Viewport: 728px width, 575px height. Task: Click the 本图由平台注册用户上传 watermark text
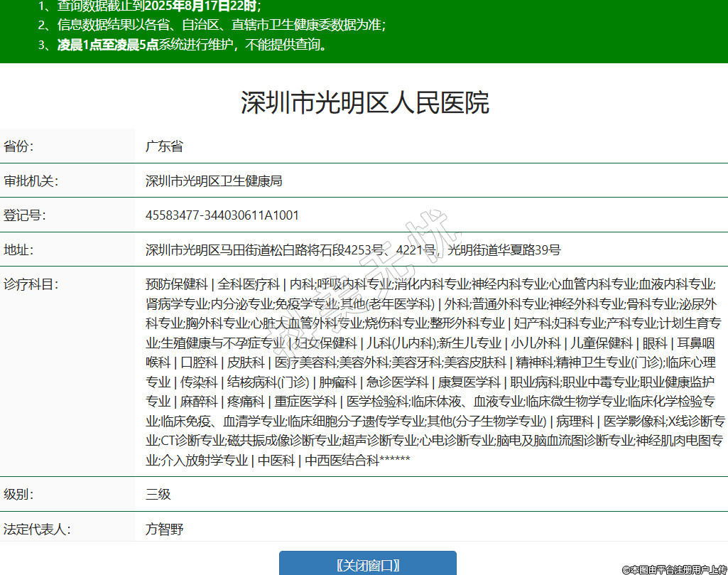674,569
